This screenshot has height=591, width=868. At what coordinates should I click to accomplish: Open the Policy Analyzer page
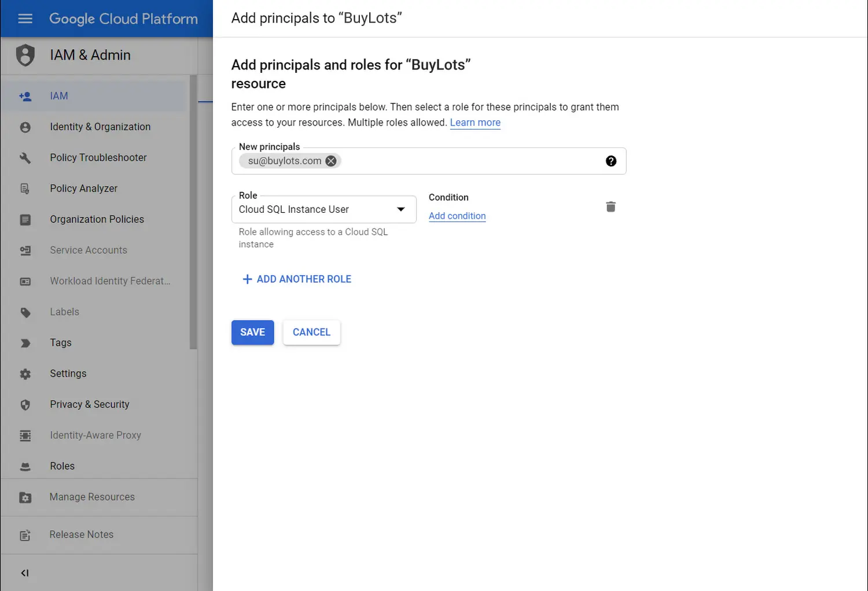pos(83,188)
